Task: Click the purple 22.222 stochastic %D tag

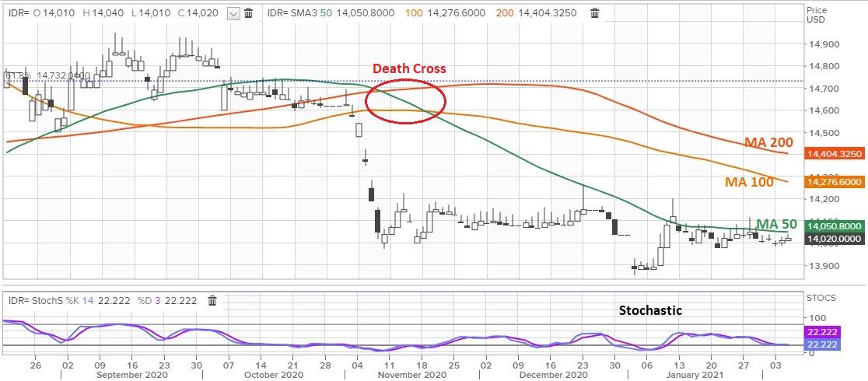Action: click(x=821, y=332)
